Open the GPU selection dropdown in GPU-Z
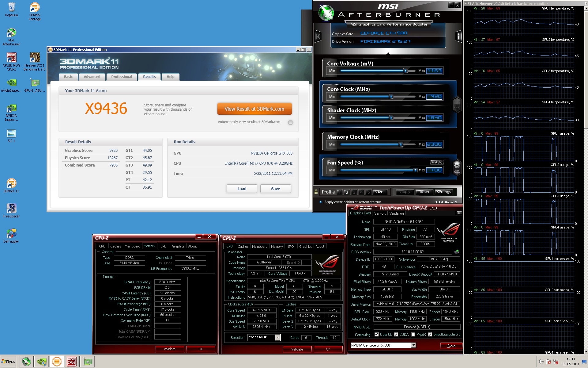This screenshot has height=368, width=588. 413,345
